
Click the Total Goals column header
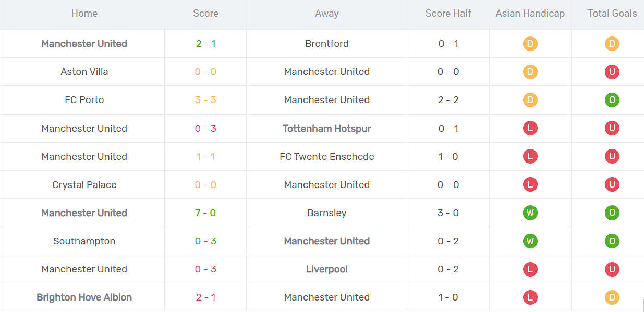(x=612, y=14)
